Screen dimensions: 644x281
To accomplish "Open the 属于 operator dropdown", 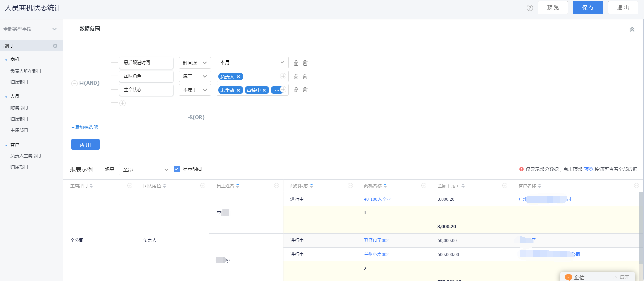I will tap(195, 76).
